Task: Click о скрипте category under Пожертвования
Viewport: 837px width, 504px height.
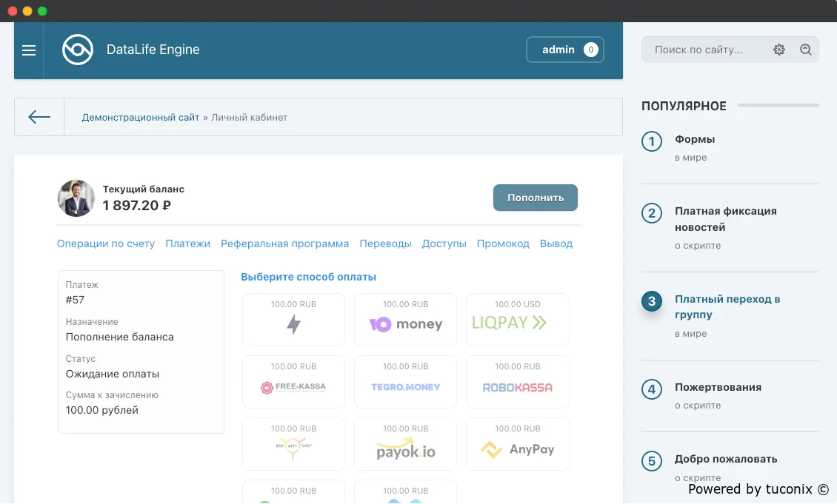Action: click(x=698, y=406)
